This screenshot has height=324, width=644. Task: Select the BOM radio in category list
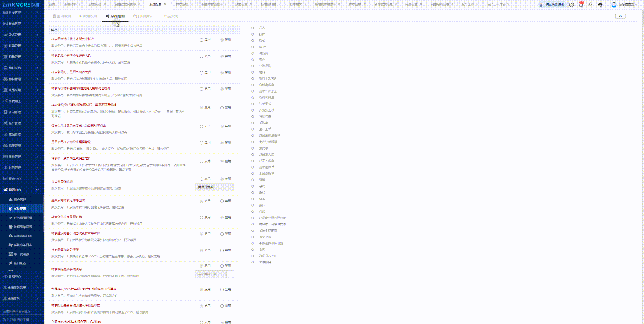(x=253, y=47)
